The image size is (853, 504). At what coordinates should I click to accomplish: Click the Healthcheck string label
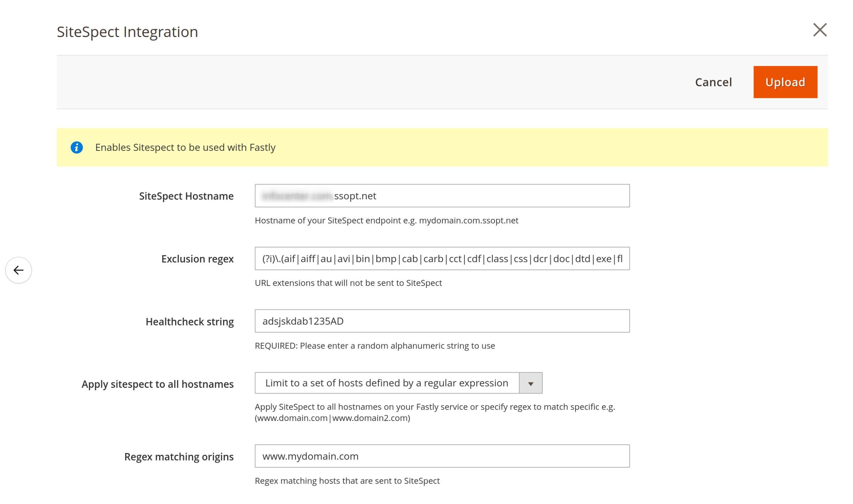point(189,322)
